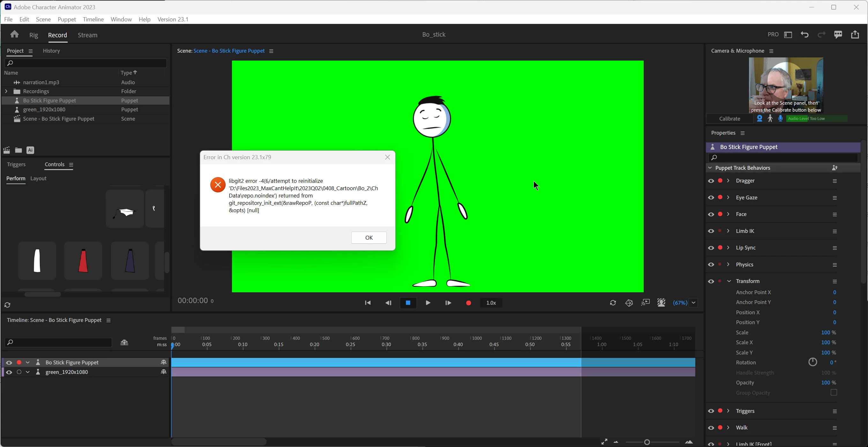Click the refresh scene icon below the preview

(x=613, y=303)
